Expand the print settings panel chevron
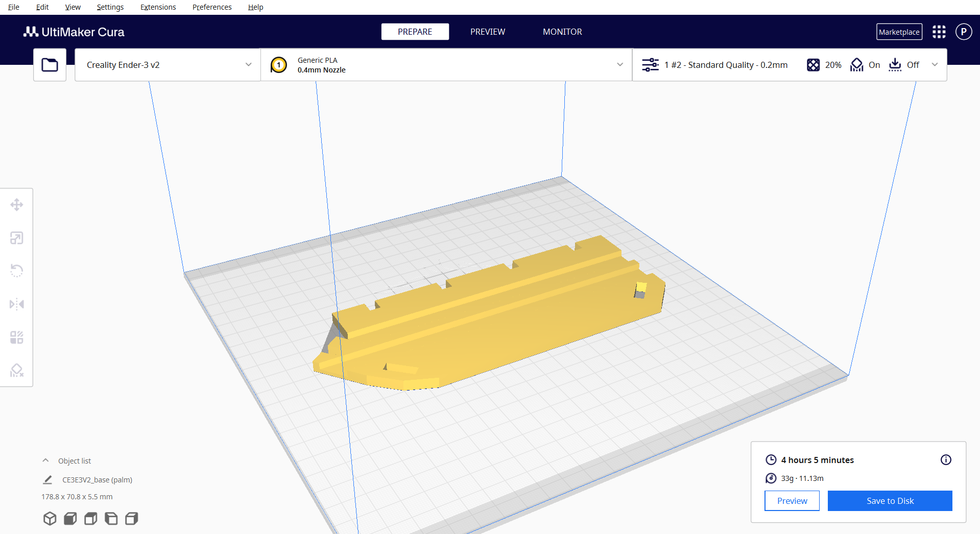Screen dimensions: 980x534 pyautogui.click(x=935, y=65)
